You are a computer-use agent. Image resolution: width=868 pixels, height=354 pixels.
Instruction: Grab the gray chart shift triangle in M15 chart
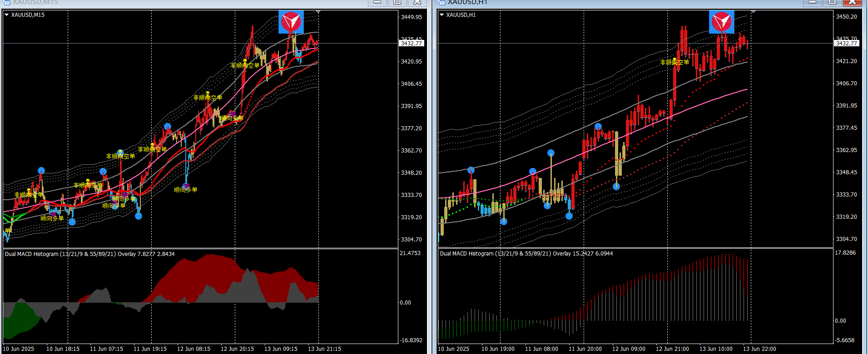click(318, 11)
